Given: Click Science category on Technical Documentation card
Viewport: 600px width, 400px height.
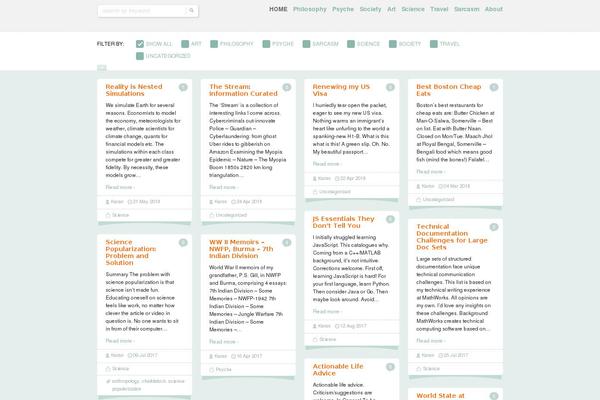Looking at the screenshot, I should pyautogui.click(x=431, y=369).
